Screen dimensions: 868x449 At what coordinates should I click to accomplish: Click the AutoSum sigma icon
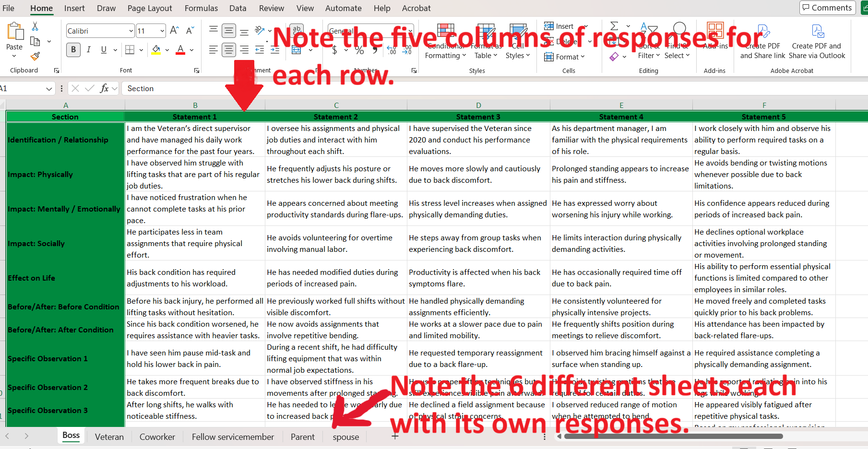coord(614,26)
